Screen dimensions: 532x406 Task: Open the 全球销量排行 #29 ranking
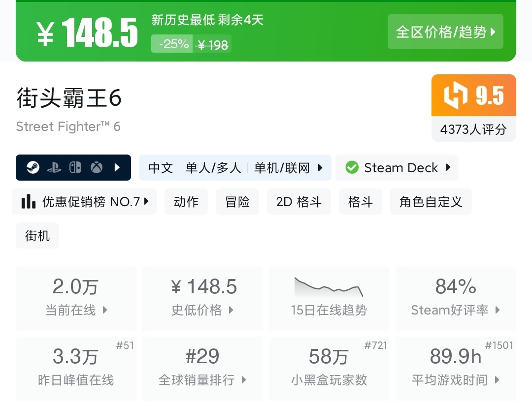point(202,368)
